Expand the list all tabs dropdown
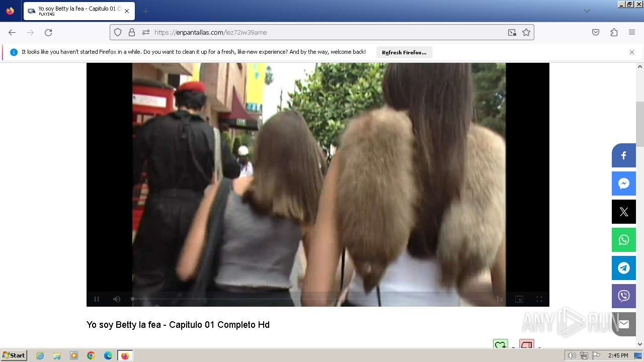 pyautogui.click(x=587, y=11)
